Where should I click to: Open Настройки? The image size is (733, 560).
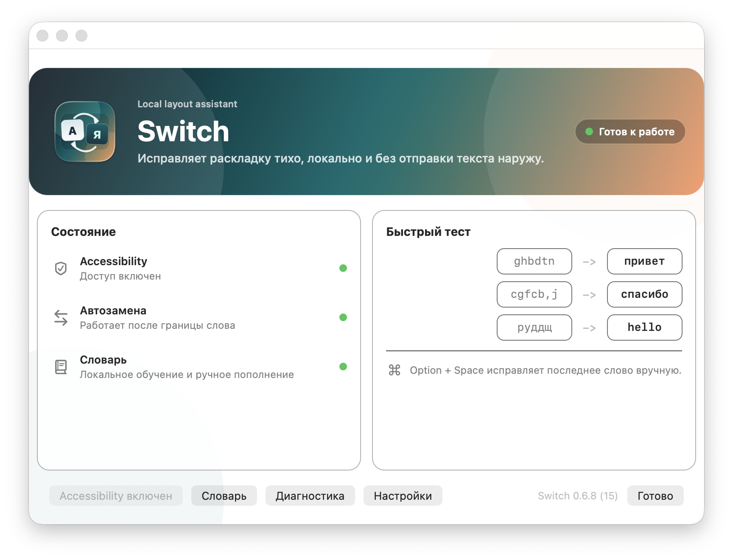tap(403, 496)
